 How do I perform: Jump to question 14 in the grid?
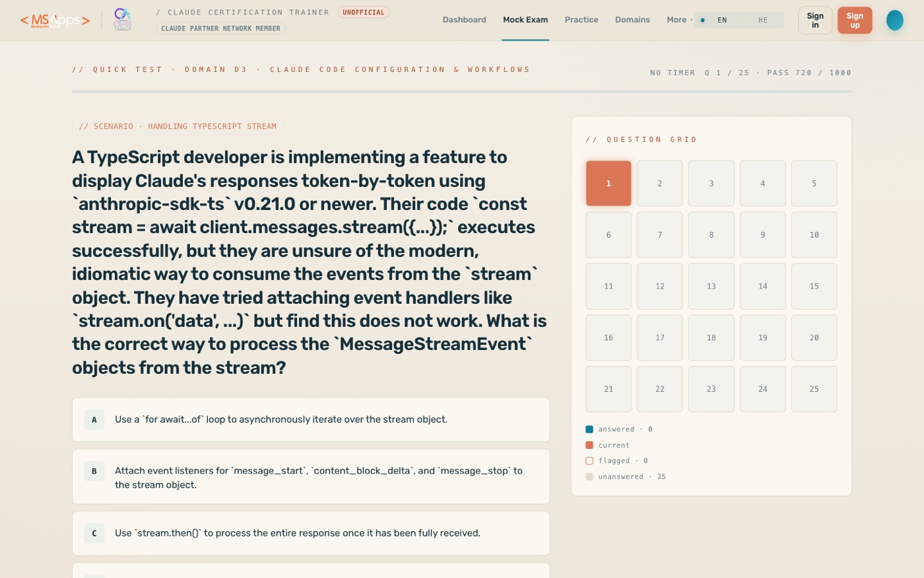click(x=763, y=287)
